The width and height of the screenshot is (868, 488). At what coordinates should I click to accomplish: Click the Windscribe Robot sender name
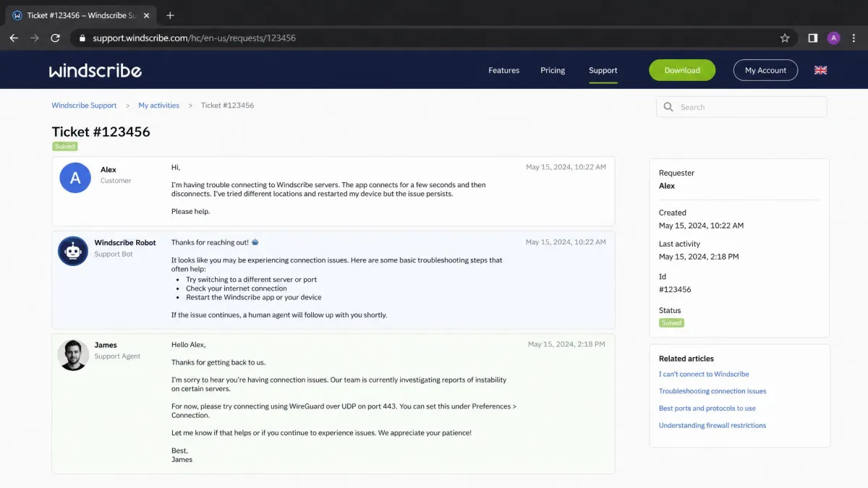tap(125, 243)
